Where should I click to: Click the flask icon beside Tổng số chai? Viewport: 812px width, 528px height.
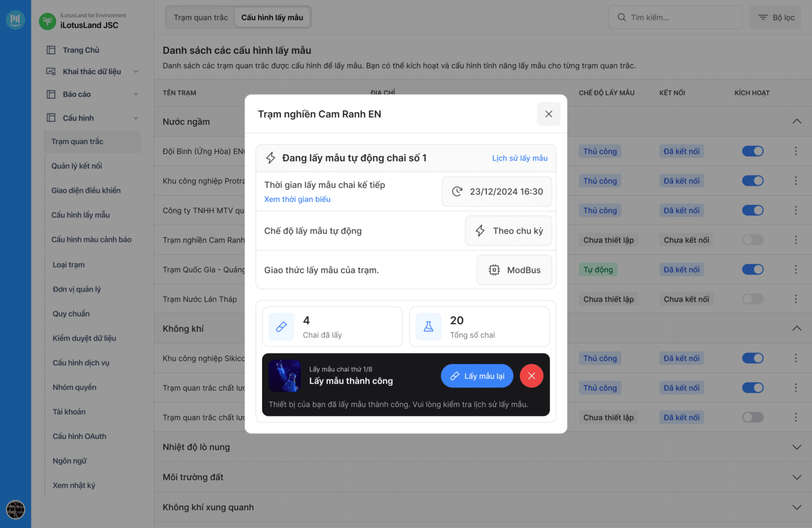pyautogui.click(x=428, y=326)
